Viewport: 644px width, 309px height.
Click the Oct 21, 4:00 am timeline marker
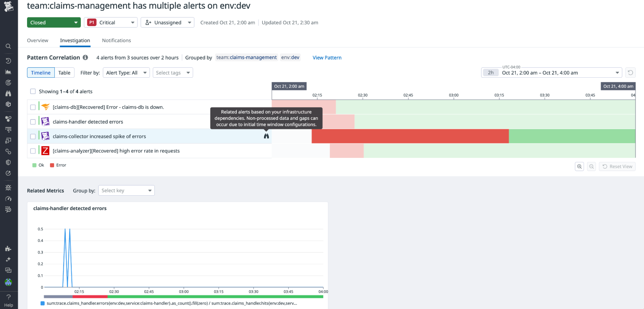(618, 86)
